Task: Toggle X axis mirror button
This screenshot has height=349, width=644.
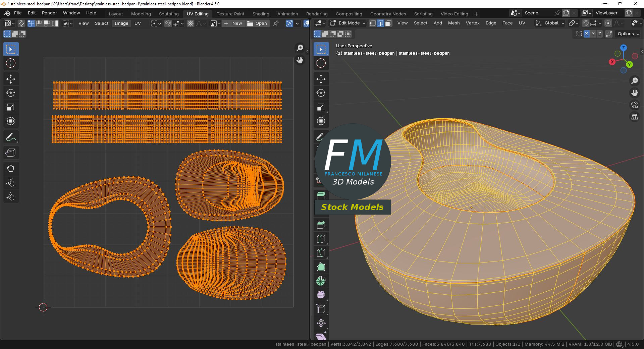Action: tap(586, 34)
